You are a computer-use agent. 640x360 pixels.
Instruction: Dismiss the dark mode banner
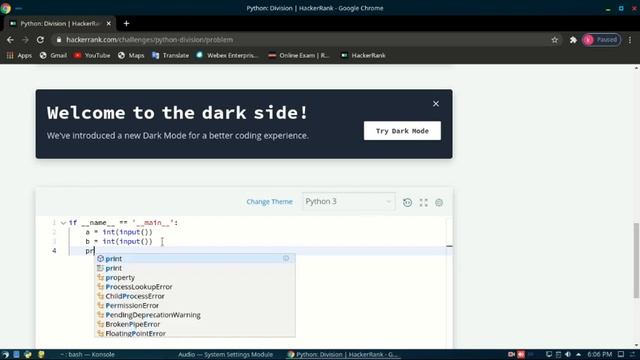[x=436, y=104]
